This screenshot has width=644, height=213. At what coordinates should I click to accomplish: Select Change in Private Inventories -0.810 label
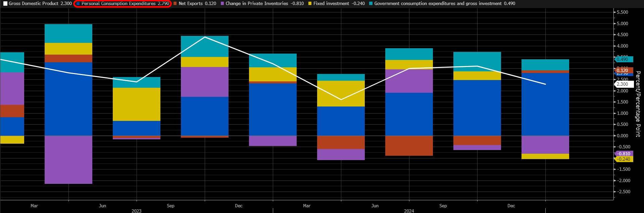click(x=265, y=4)
